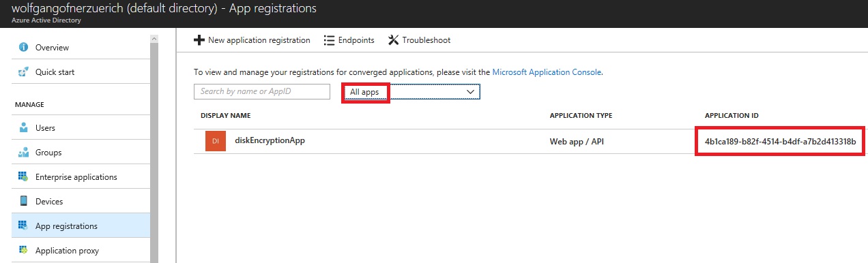This screenshot has width=868, height=263.
Task: Click the Quick start icon
Action: click(x=23, y=72)
